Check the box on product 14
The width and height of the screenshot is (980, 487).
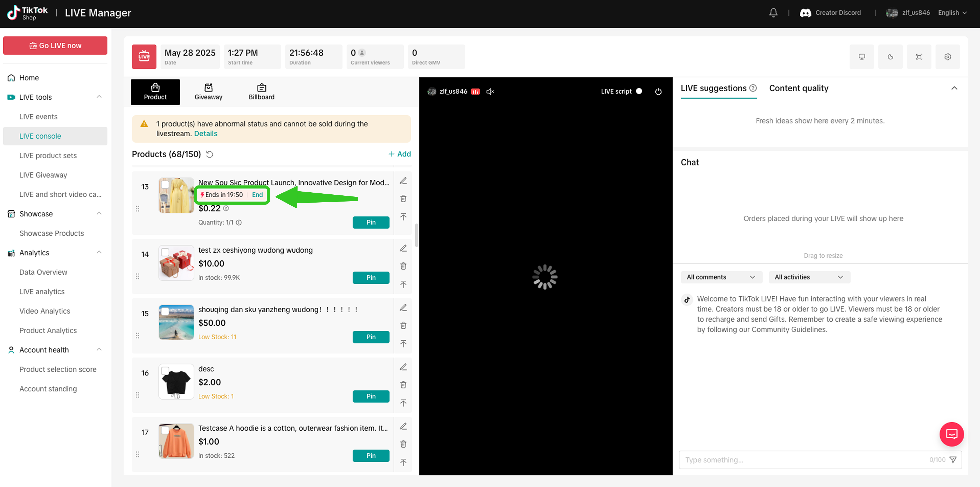pyautogui.click(x=165, y=252)
